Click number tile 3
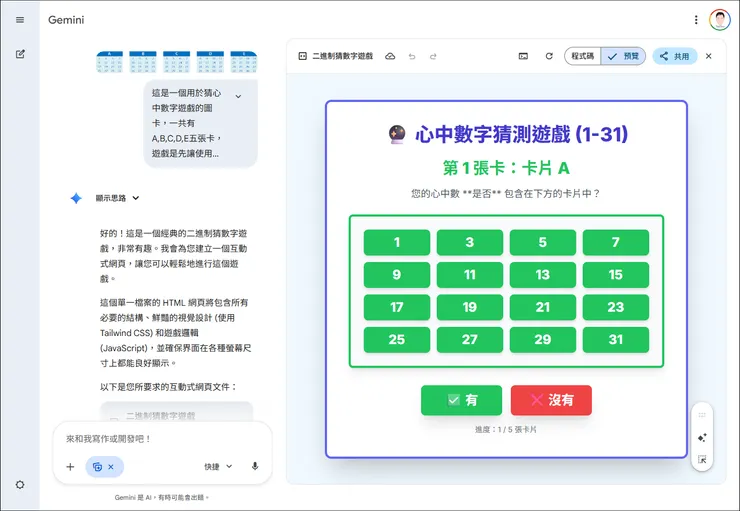740x511 pixels. 470,243
